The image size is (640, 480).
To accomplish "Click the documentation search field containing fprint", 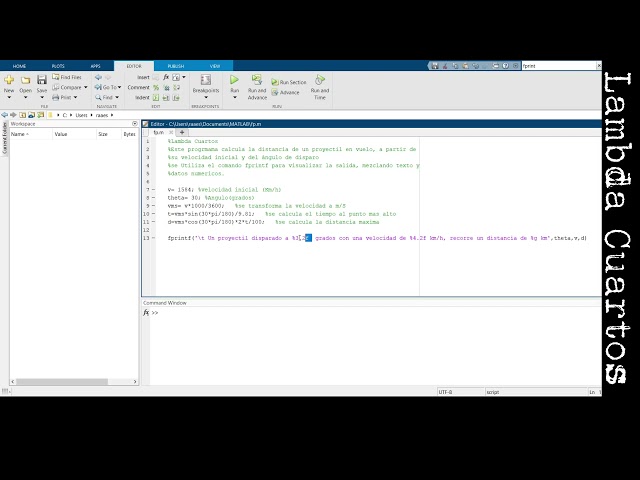I will click(558, 66).
